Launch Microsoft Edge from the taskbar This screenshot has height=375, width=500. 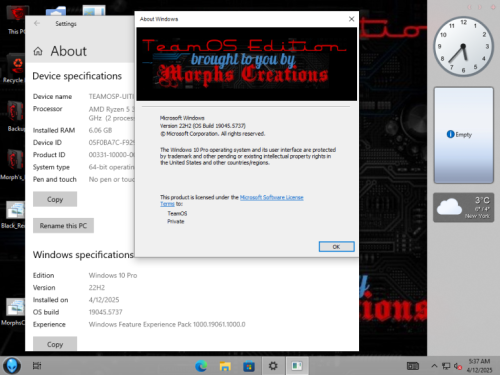[x=201, y=366]
